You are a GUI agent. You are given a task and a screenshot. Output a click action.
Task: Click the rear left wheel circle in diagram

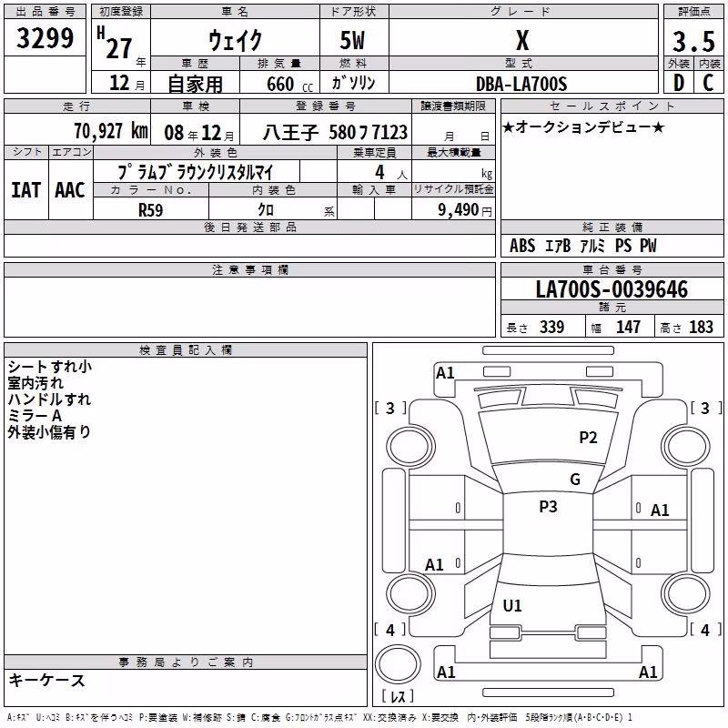tap(410, 593)
